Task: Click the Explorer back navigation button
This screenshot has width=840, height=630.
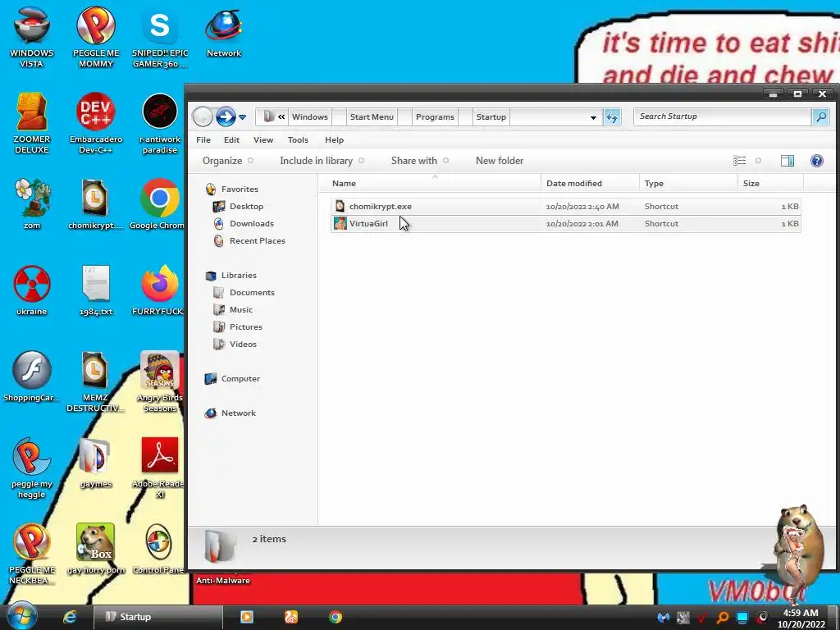Action: tap(203, 116)
